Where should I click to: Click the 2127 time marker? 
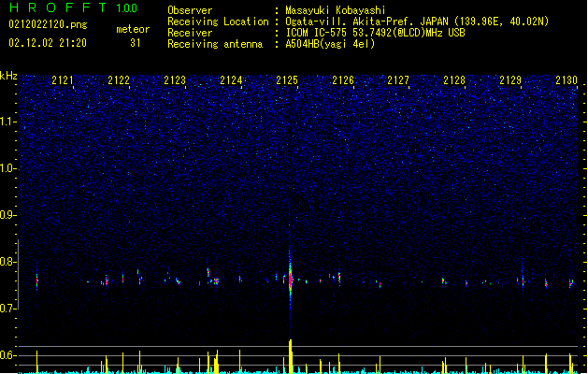(x=398, y=80)
